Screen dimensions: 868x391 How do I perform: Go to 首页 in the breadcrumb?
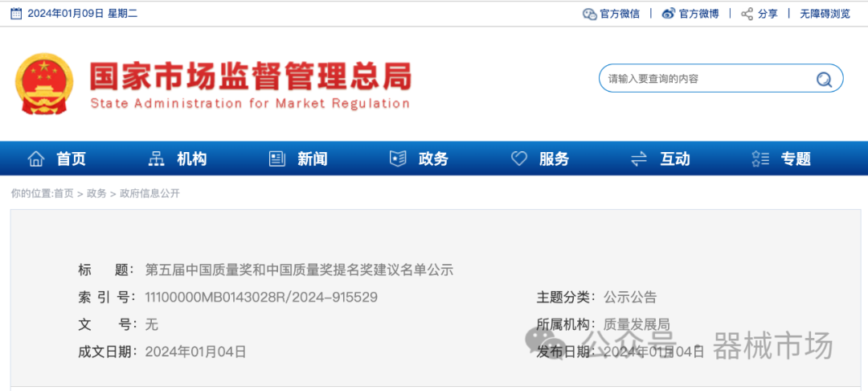63,193
